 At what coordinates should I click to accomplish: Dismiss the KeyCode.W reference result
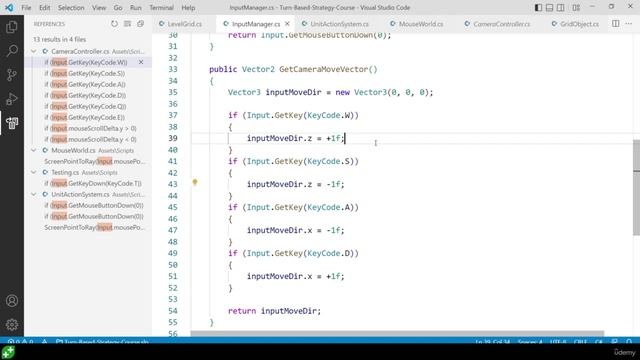[x=141, y=62]
